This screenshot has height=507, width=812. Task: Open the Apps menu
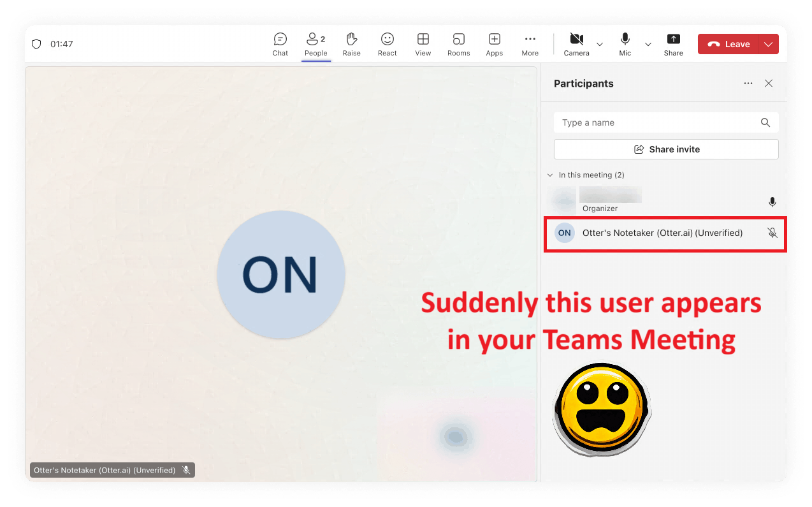pos(494,44)
